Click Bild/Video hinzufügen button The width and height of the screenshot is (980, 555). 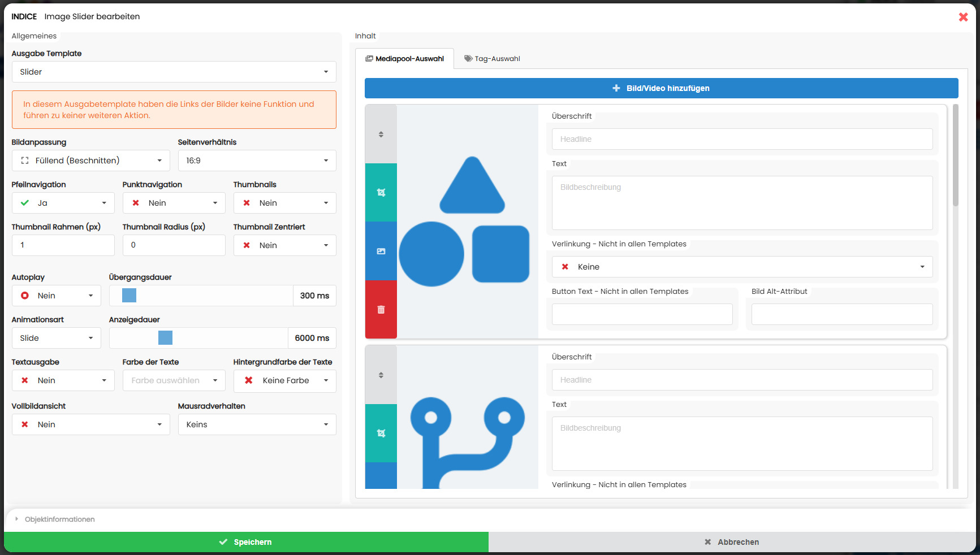661,88
